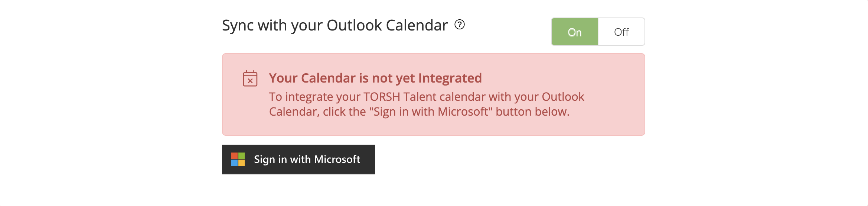Click the green square of the Microsoft logo
This screenshot has height=206, width=868.
tap(242, 156)
